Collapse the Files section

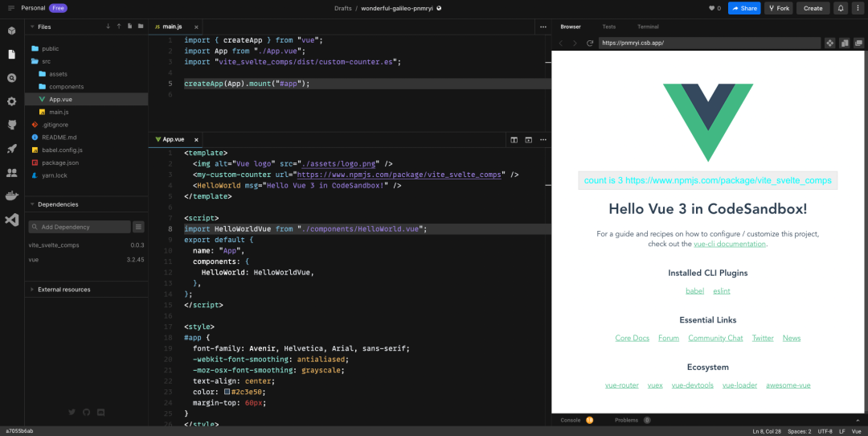coord(32,27)
